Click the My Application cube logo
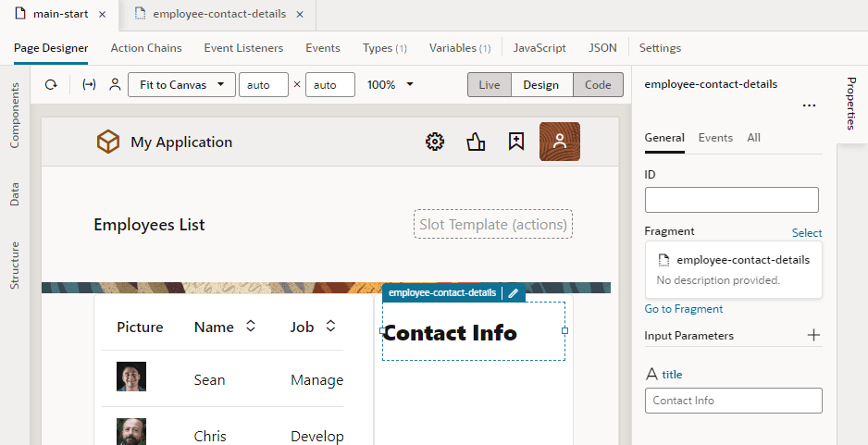 tap(108, 142)
